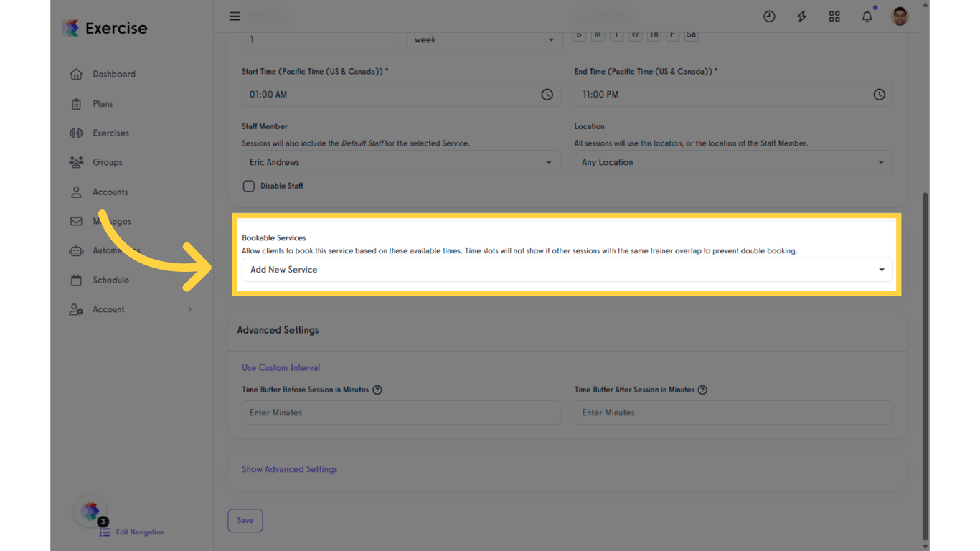The height and width of the screenshot is (551, 980).
Task: Click the recent history clock icon
Action: 769,16
